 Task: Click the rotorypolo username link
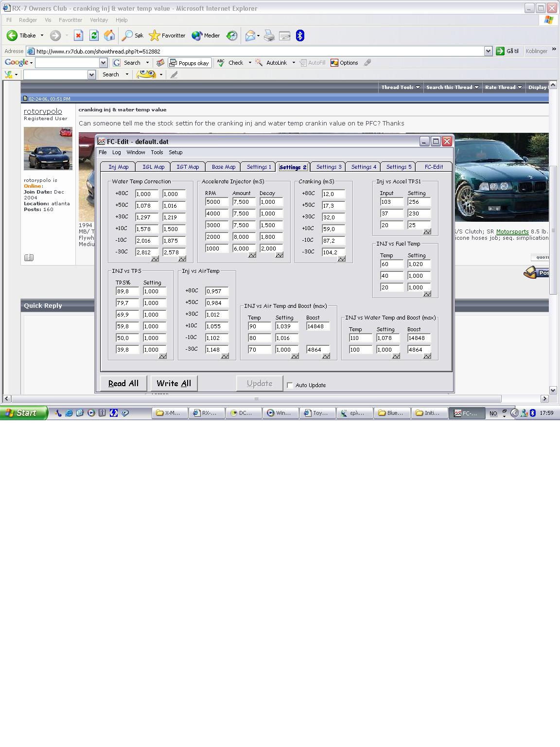pyautogui.click(x=43, y=111)
